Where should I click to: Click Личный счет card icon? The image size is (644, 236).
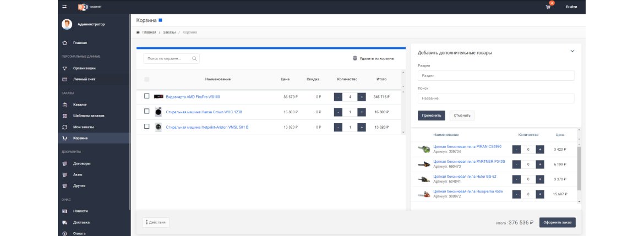(x=64, y=79)
